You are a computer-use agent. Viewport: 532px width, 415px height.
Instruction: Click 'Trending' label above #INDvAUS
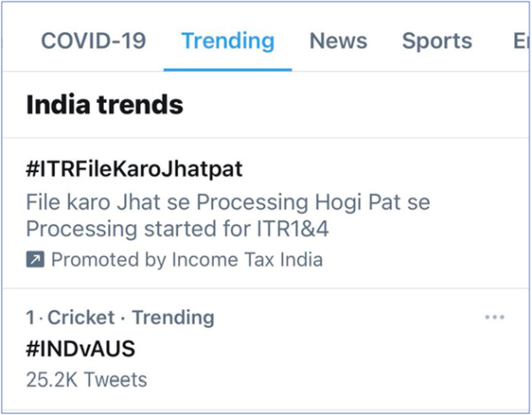click(x=172, y=317)
